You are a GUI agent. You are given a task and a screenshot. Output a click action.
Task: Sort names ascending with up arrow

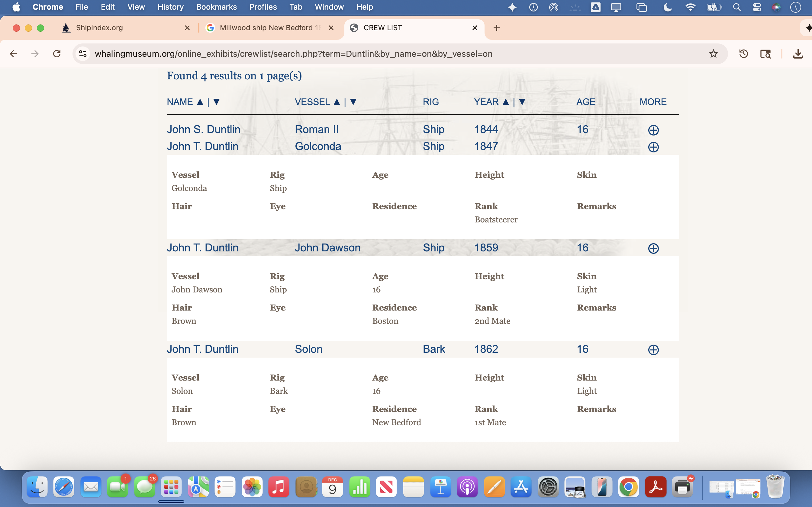tap(200, 102)
